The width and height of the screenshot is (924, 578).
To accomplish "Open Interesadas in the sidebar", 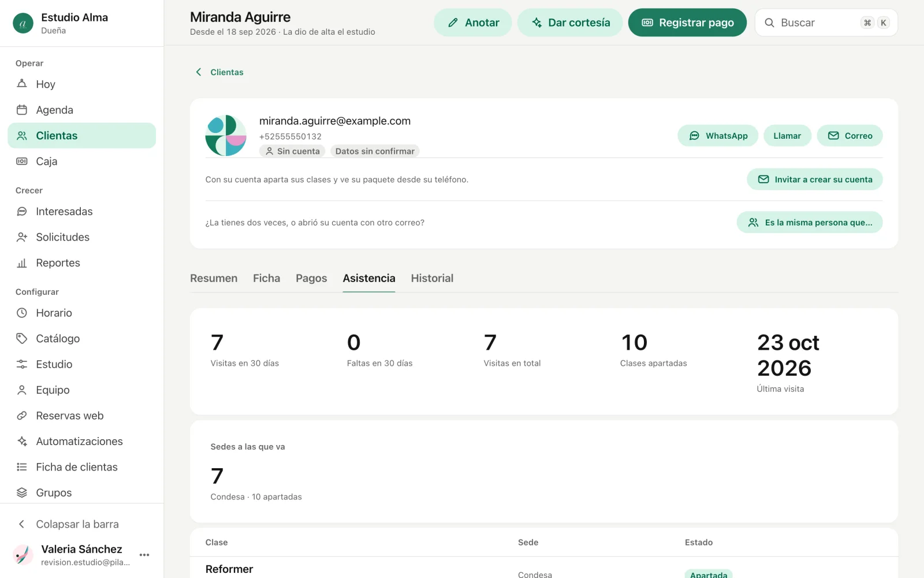I will pos(81,212).
